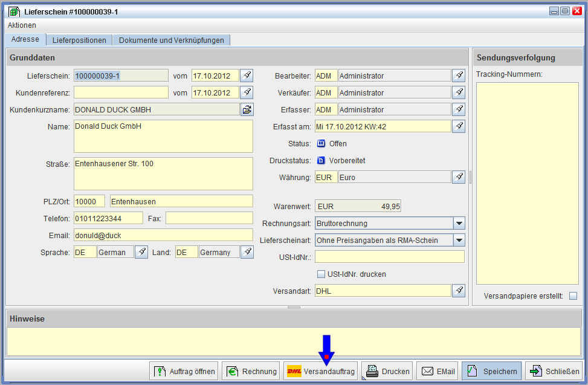588x385 pixels.
Task: Expand the Rechnungsart dropdown
Action: (459, 223)
